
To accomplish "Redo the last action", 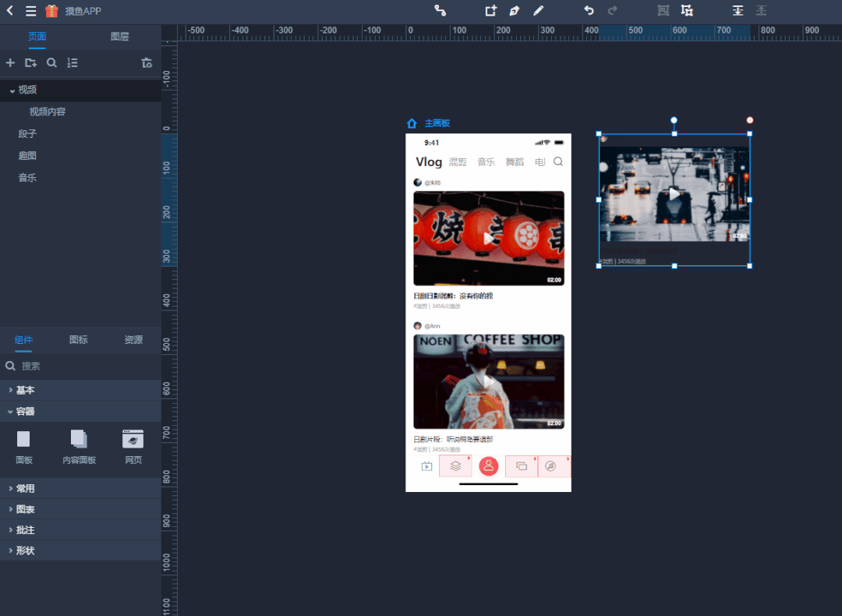I will (x=612, y=11).
